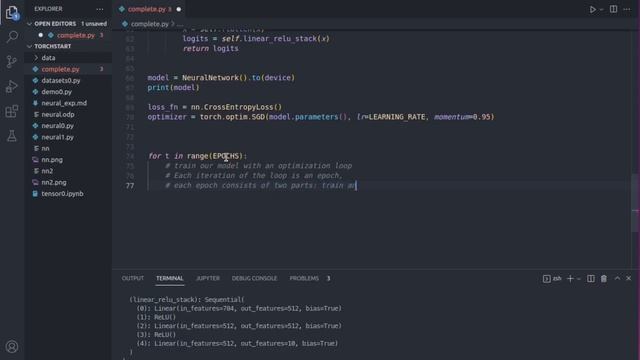Click line number 77 in gutter
The height and width of the screenshot is (360, 640).
point(130,186)
